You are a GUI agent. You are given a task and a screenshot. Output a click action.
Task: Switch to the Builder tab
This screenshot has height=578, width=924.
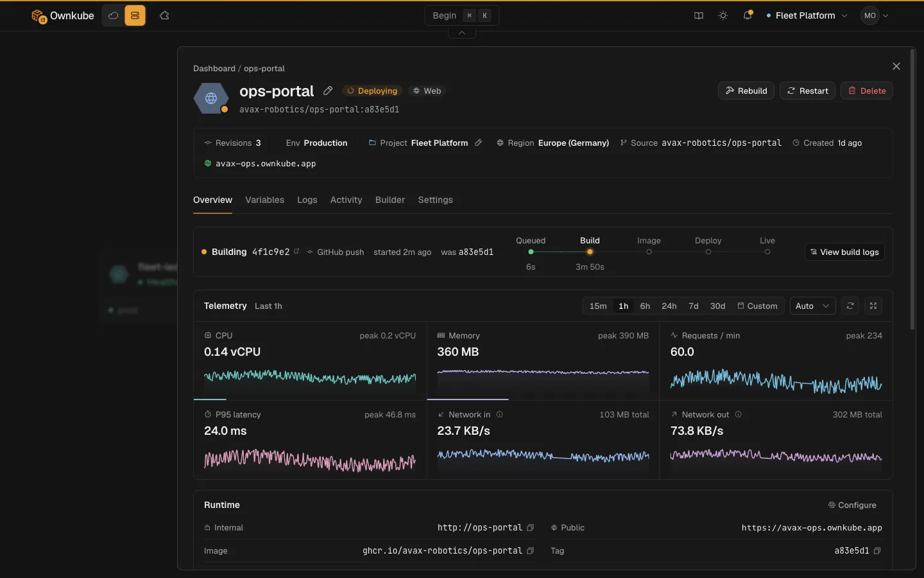click(390, 200)
